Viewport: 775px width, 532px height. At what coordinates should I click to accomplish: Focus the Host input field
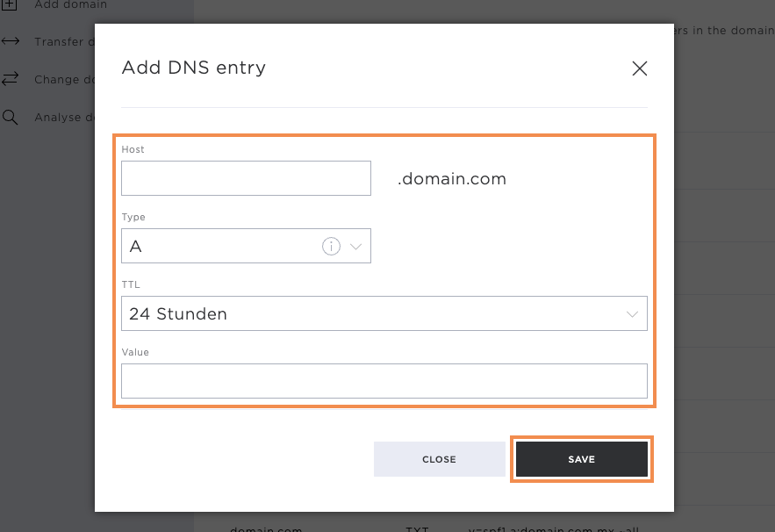click(x=246, y=178)
